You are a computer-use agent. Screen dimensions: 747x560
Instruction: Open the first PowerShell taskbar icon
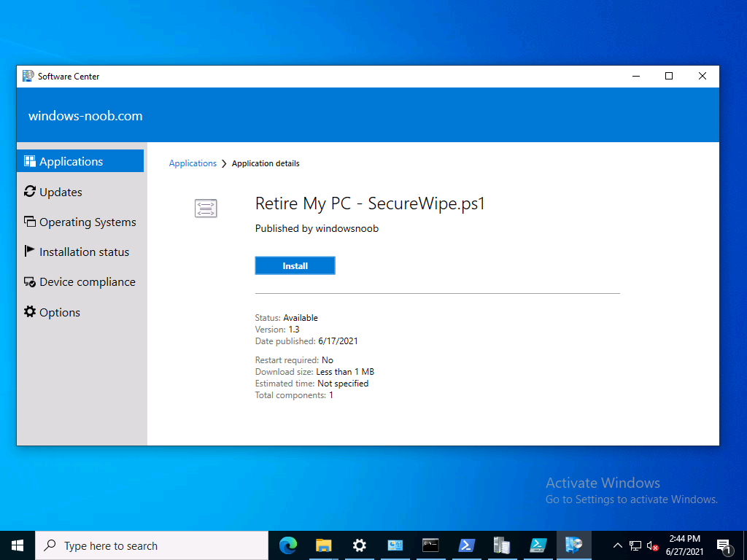466,545
